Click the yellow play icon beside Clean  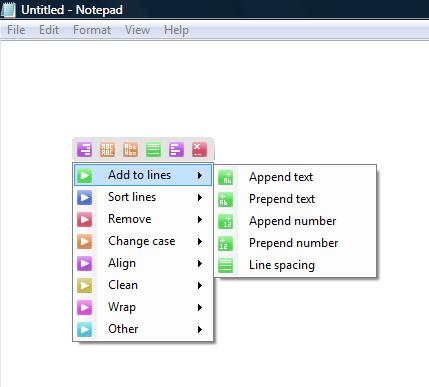point(84,285)
